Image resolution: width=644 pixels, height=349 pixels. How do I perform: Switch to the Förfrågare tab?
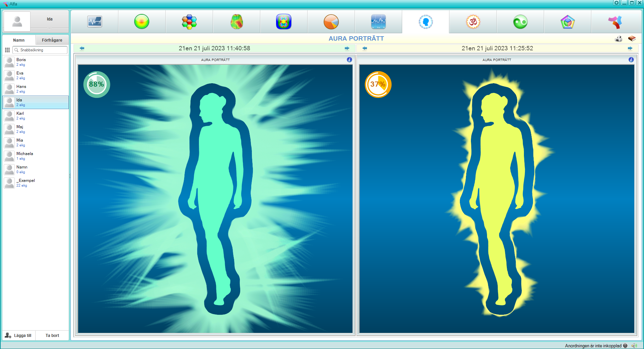tap(52, 40)
